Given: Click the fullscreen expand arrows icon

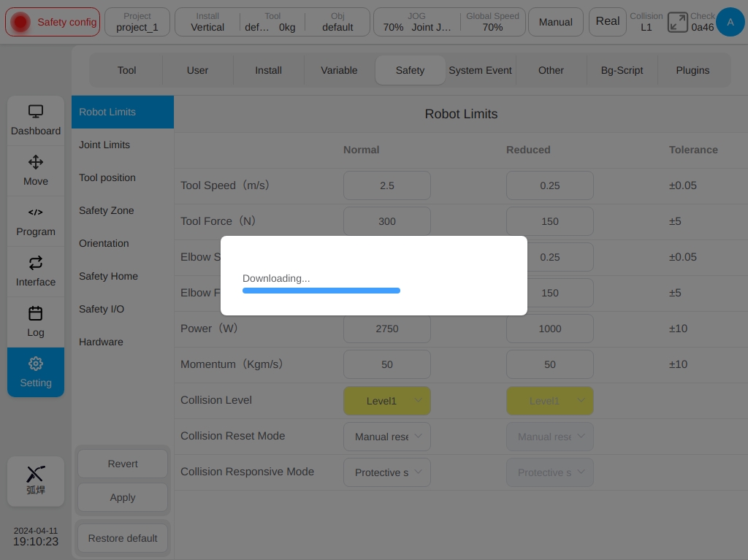Looking at the screenshot, I should 677,22.
